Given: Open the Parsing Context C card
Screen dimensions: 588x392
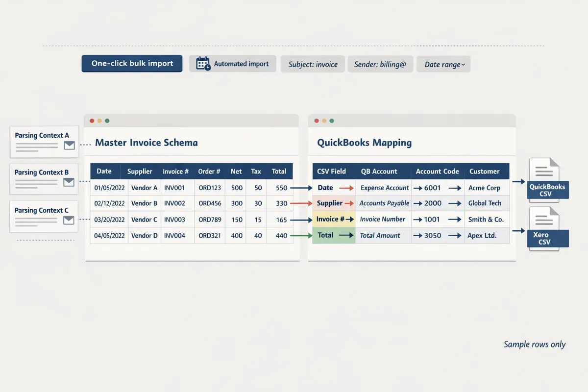Looking at the screenshot, I should coord(45,217).
